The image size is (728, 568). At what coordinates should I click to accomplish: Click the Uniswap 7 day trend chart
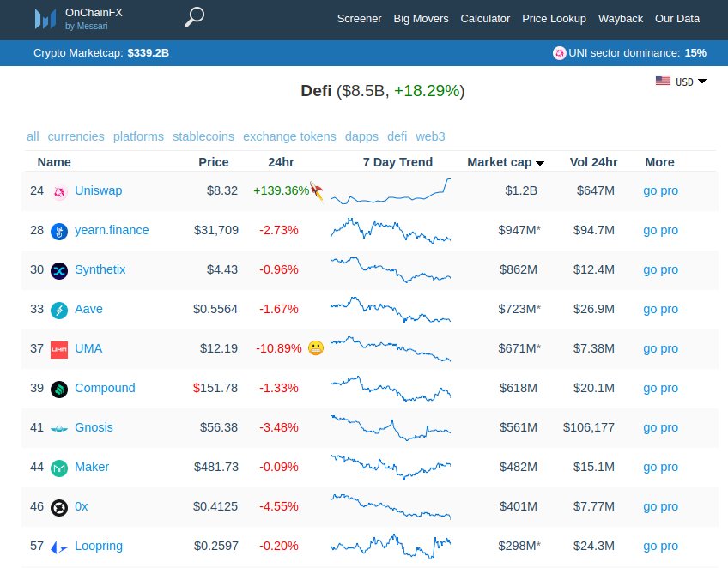point(391,191)
